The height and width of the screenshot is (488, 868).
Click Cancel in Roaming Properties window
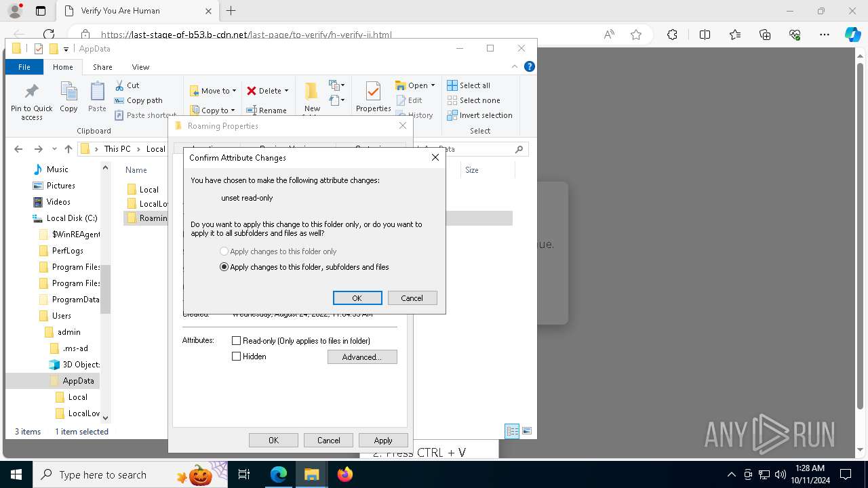(328, 441)
